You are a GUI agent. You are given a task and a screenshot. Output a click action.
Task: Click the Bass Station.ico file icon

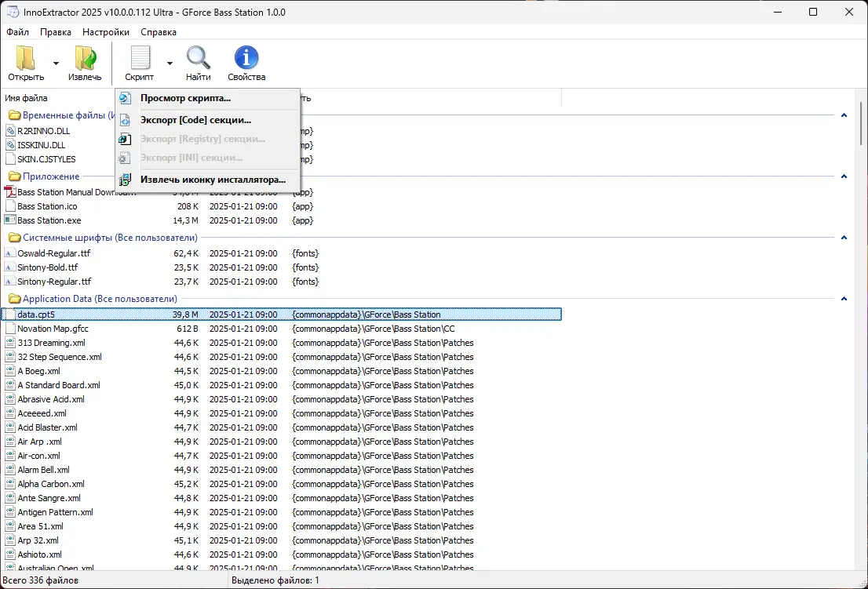10,205
